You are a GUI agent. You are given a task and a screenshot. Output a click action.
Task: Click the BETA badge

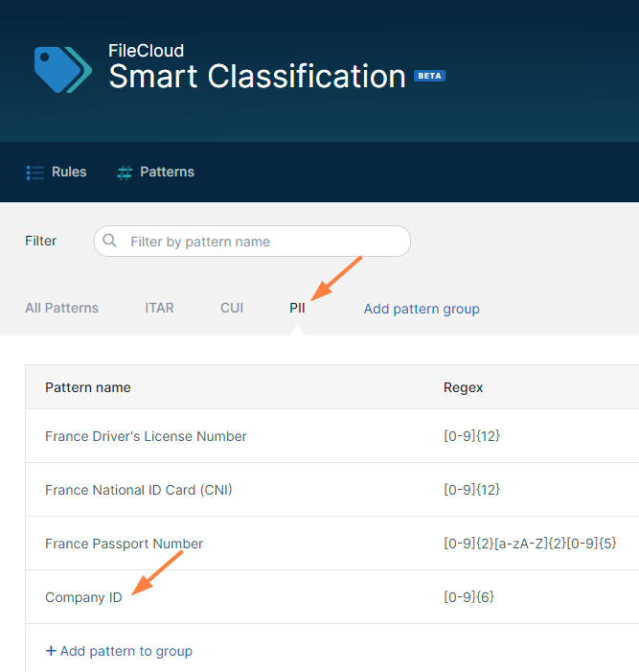(429, 76)
